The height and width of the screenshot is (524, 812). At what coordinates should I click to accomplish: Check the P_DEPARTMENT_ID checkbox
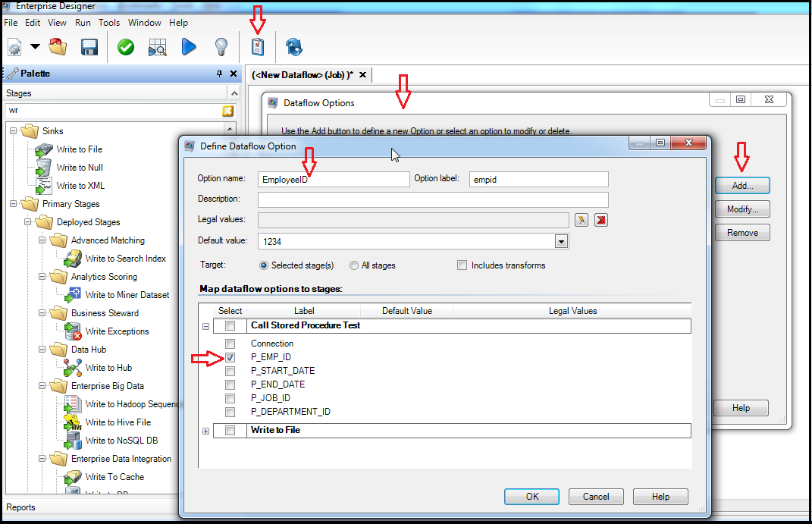230,412
